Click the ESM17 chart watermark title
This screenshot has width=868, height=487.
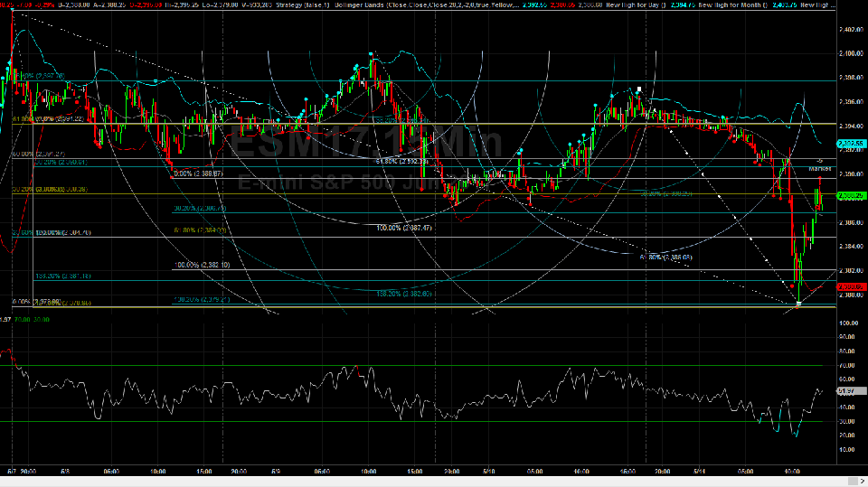click(363, 145)
